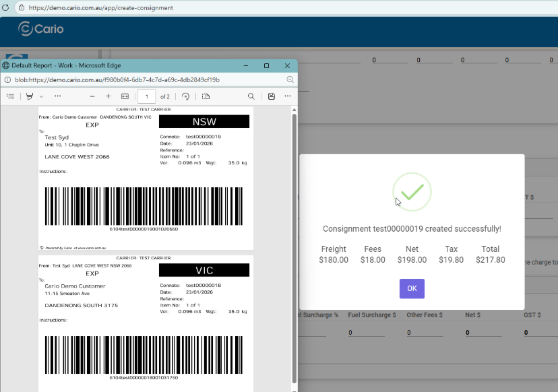This screenshot has width=558, height=392.
Task: Click the PDF page number field
Action: pos(146,96)
